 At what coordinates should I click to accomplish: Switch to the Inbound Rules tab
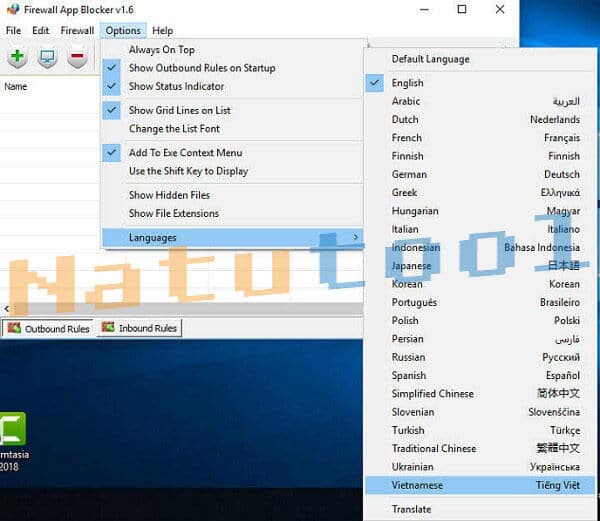pyautogui.click(x=139, y=328)
